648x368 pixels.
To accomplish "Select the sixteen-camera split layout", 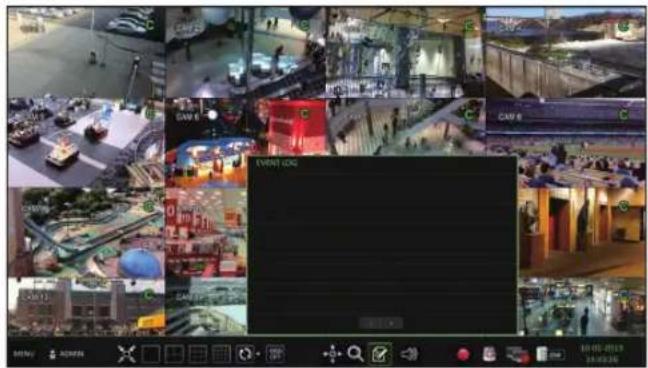I will [221, 354].
